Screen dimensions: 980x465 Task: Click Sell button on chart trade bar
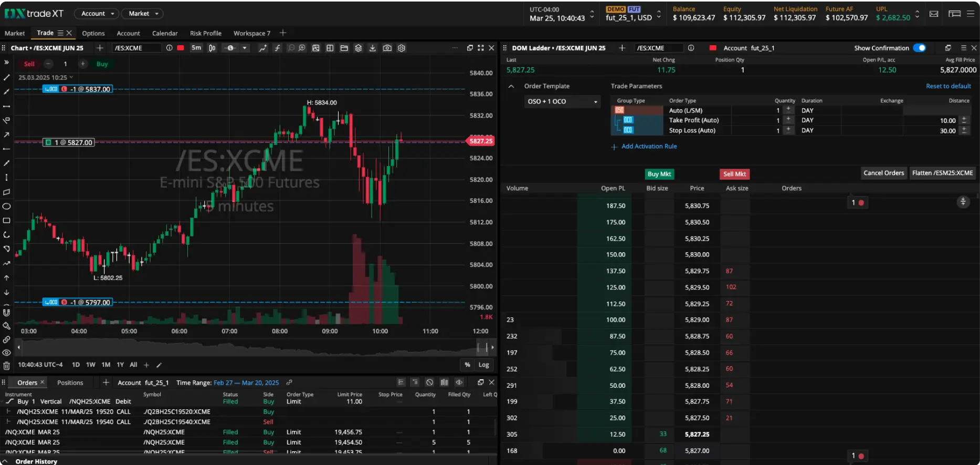click(x=29, y=64)
